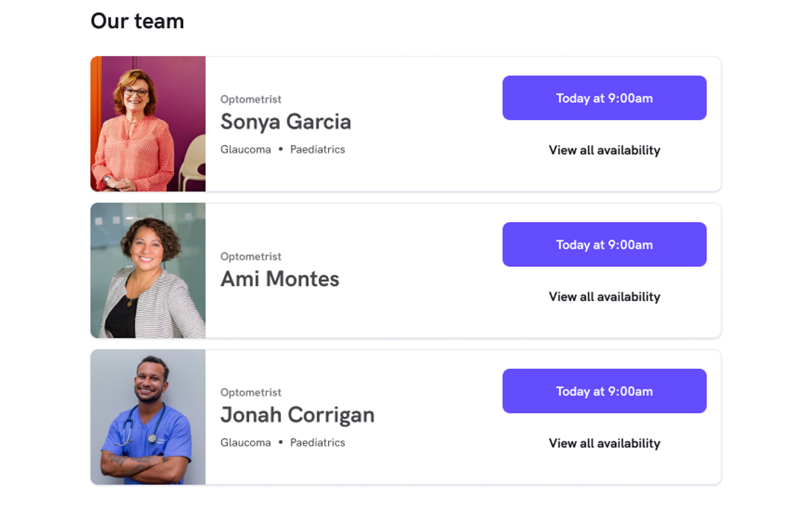Screen dimensions: 812x526
Task: Select Paediatrics tag under Sonya Garcia
Action: (x=318, y=149)
